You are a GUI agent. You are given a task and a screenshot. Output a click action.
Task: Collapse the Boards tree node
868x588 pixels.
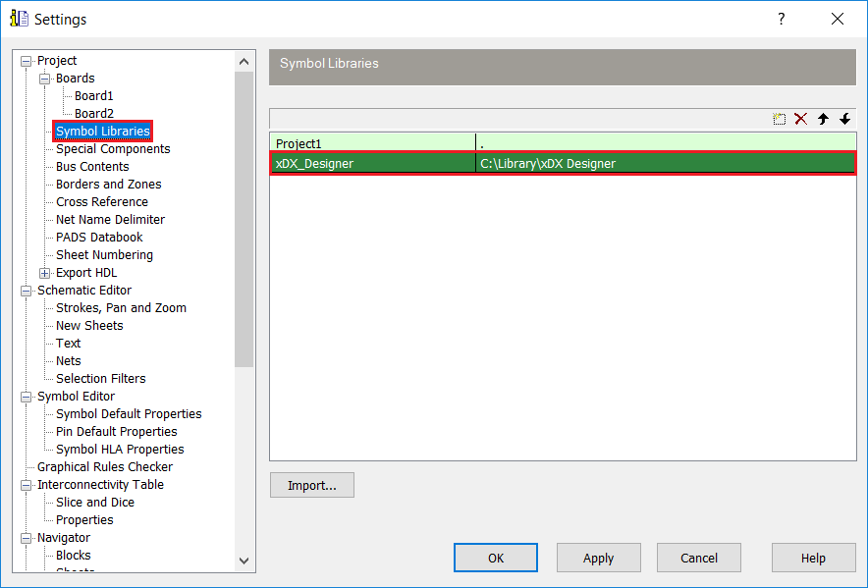point(45,79)
